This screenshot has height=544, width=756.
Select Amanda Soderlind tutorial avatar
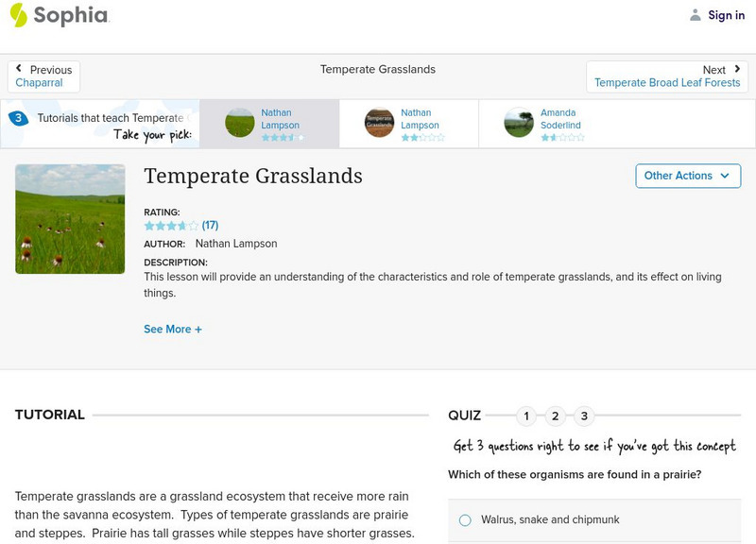[x=519, y=123]
